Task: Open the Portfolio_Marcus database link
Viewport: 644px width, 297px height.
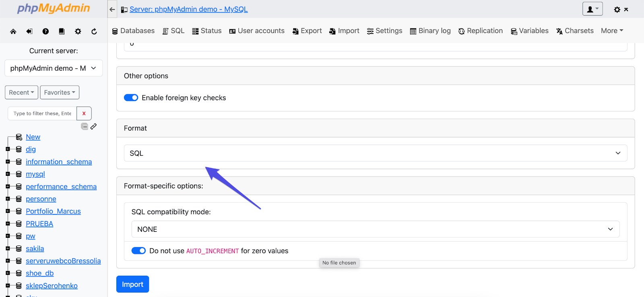Action: tap(53, 211)
